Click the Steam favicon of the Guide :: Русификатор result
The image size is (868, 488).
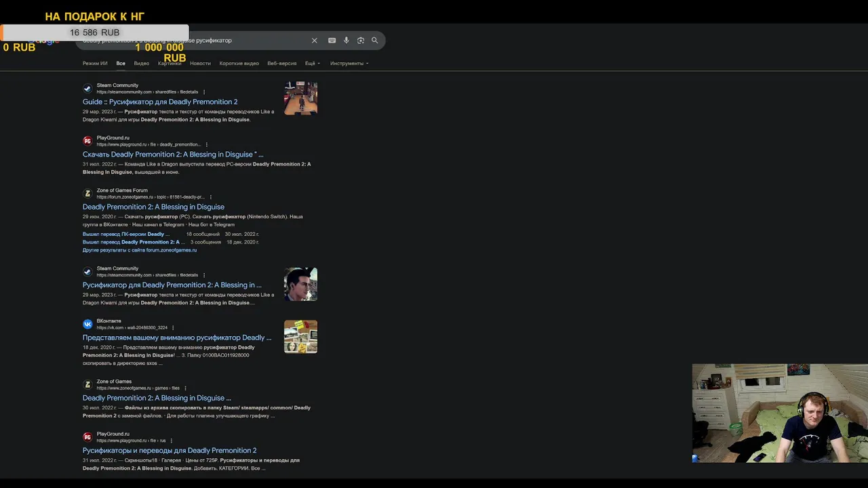tap(87, 88)
